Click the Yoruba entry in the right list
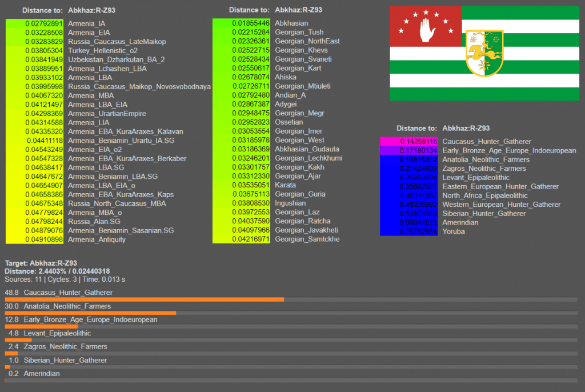 tap(453, 231)
